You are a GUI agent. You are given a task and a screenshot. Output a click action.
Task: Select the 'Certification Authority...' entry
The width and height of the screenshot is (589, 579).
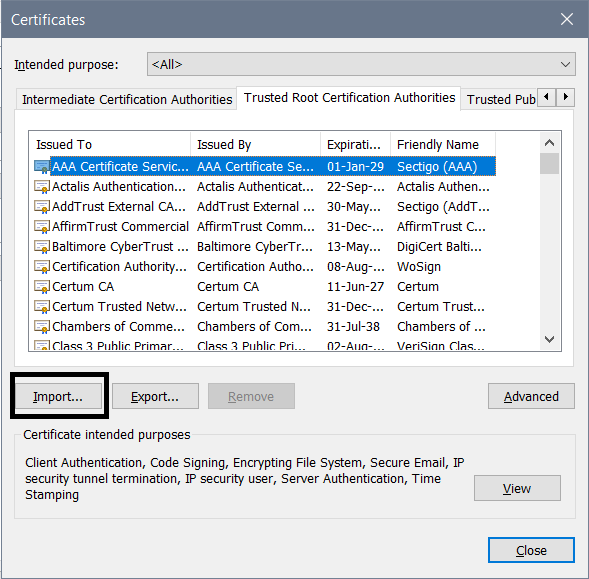click(264, 266)
